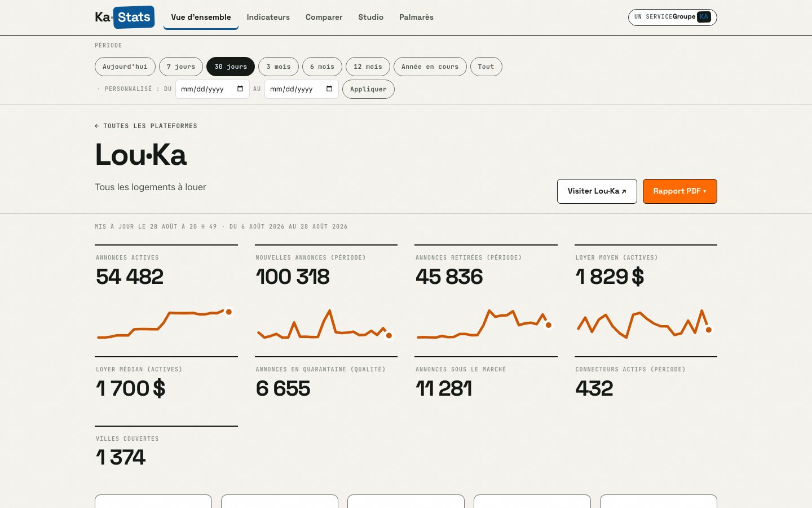Set period to Tout
The width and height of the screenshot is (812, 508).
[x=486, y=67]
